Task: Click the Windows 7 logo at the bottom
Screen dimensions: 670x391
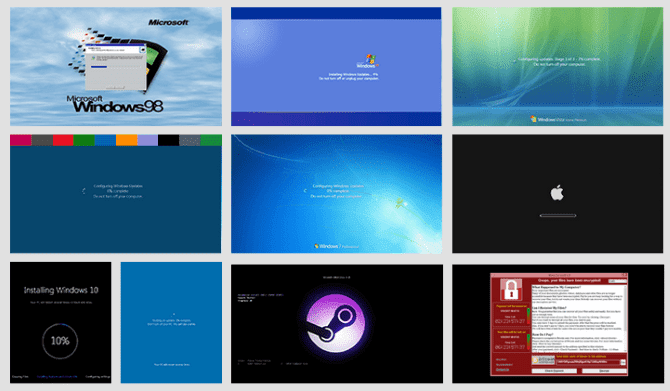Action: click(x=336, y=246)
